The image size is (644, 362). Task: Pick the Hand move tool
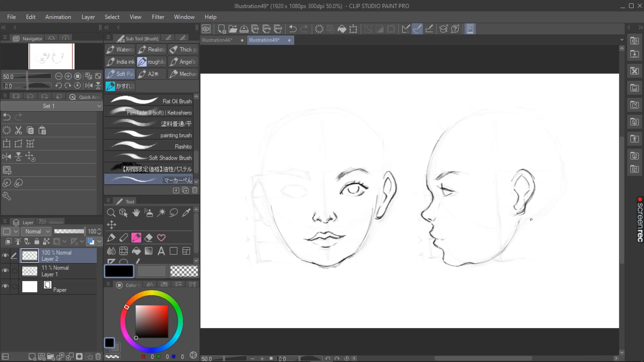pos(136,213)
